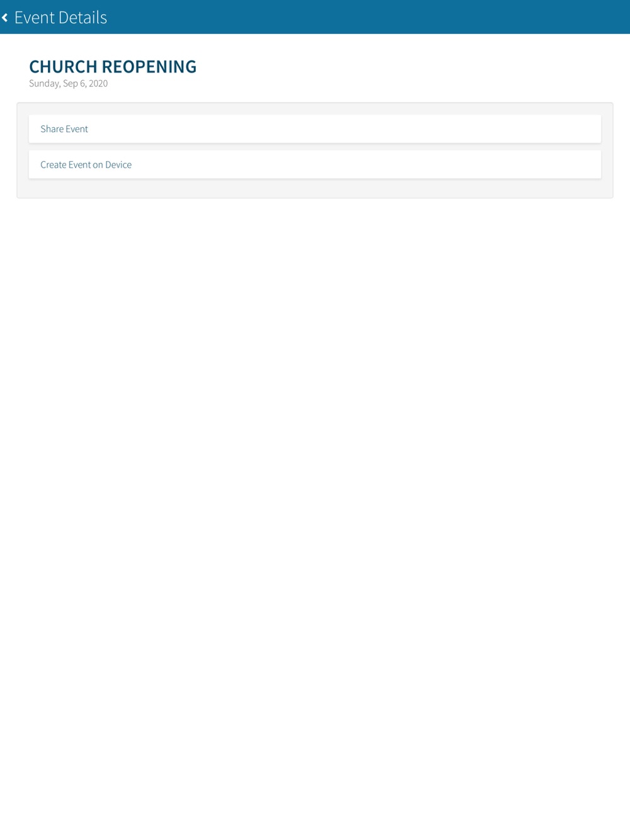Click the Create Event on Device card
Viewport: 630px width, 840px height.
[315, 164]
